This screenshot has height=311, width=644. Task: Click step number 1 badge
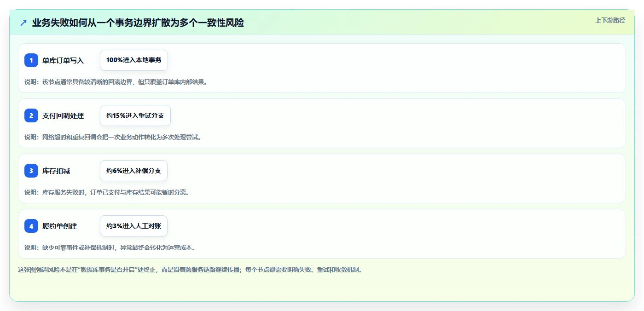31,60
